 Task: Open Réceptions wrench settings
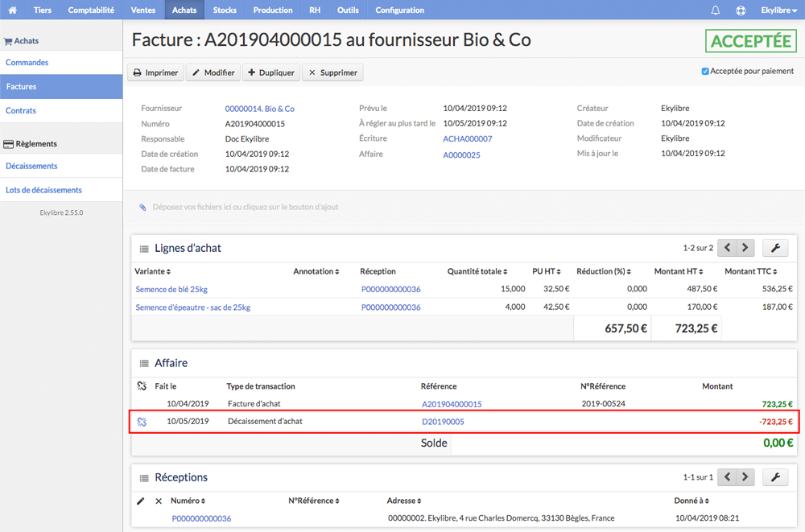click(775, 477)
